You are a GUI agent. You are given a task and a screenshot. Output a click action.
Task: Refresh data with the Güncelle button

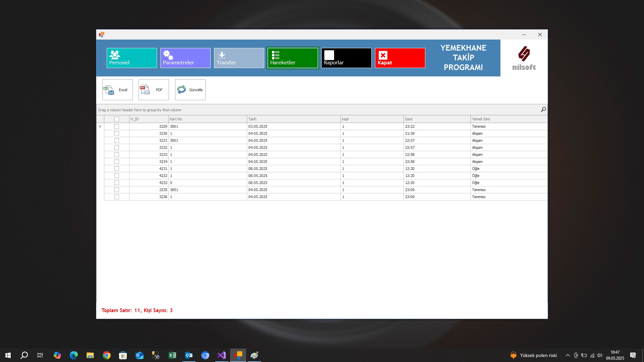point(190,89)
